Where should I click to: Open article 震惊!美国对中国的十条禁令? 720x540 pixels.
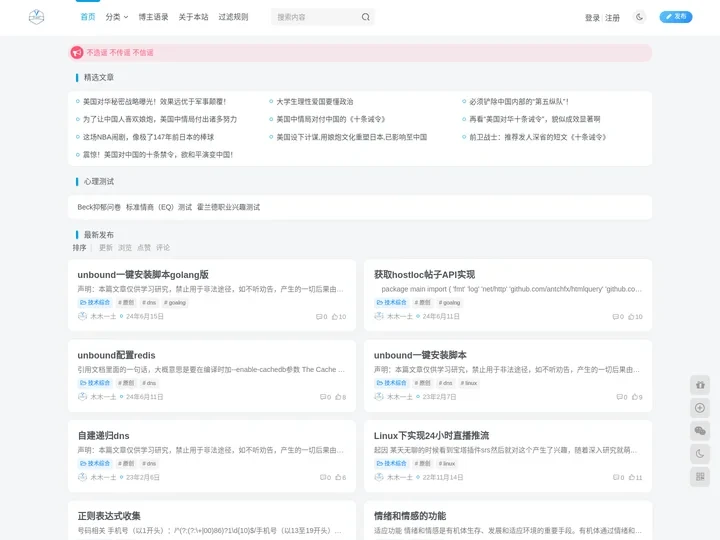point(158,155)
